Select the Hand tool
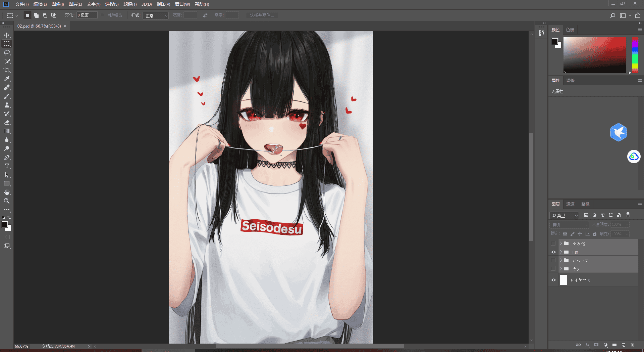The image size is (644, 352). tap(7, 192)
